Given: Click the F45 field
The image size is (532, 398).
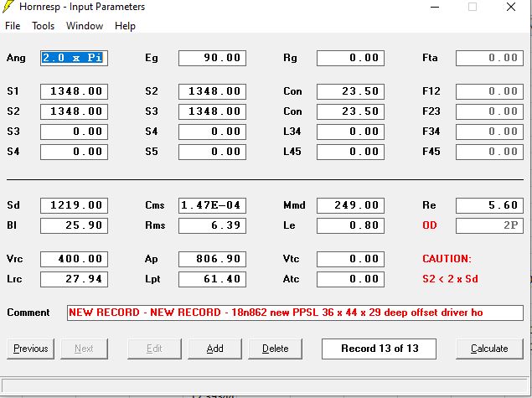Looking at the screenshot, I should 489,152.
